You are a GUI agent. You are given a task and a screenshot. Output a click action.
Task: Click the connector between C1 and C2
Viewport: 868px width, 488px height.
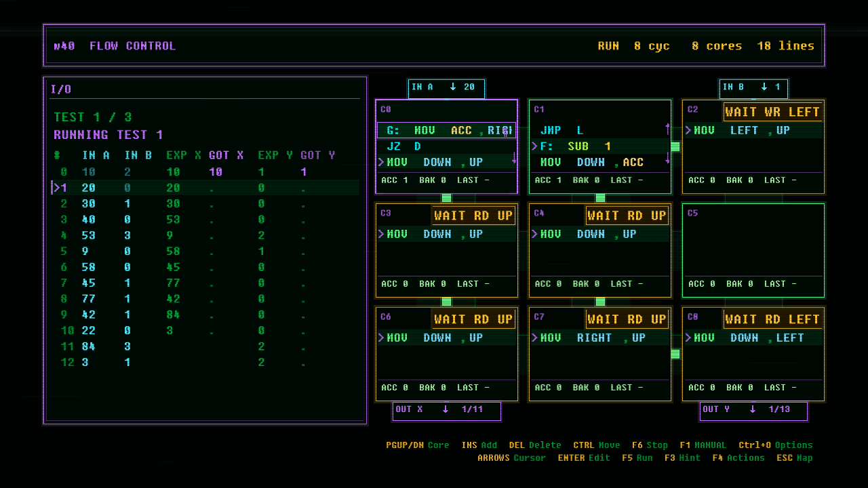click(675, 146)
